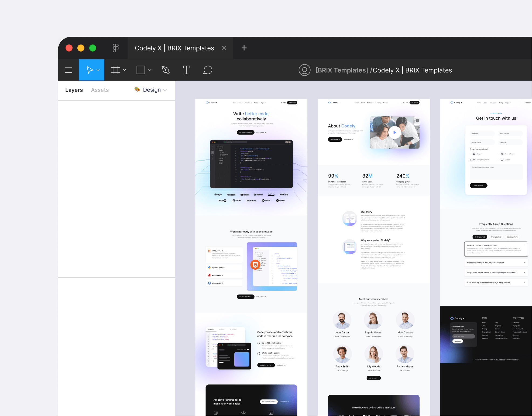The height and width of the screenshot is (416, 532).
Task: Open Frame tool options chevron
Action: coord(124,70)
